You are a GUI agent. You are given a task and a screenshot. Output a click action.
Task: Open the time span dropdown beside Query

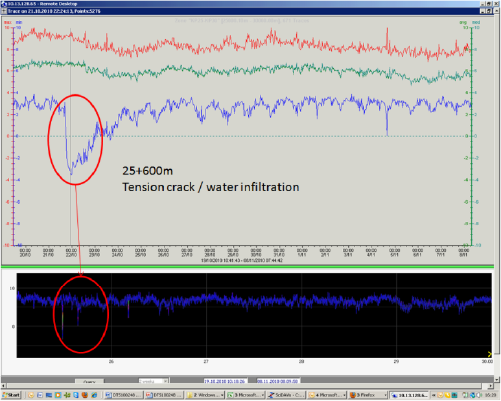click(x=154, y=381)
